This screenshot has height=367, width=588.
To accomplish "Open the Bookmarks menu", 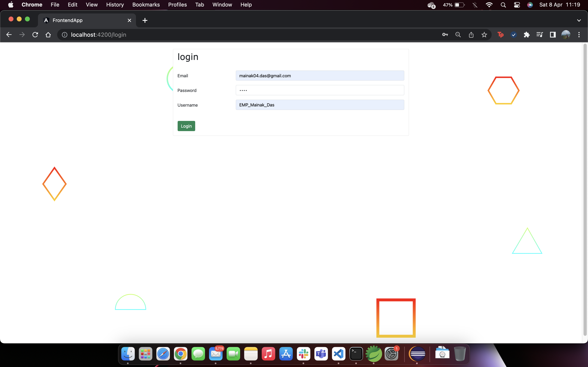I will click(x=146, y=5).
